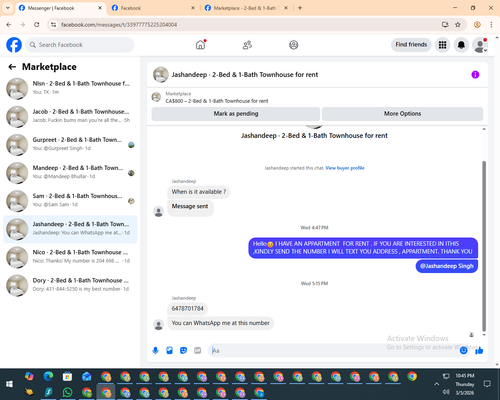Open the Friends icon in top navigation
Viewport: 500px width, 400px height.
(247, 45)
